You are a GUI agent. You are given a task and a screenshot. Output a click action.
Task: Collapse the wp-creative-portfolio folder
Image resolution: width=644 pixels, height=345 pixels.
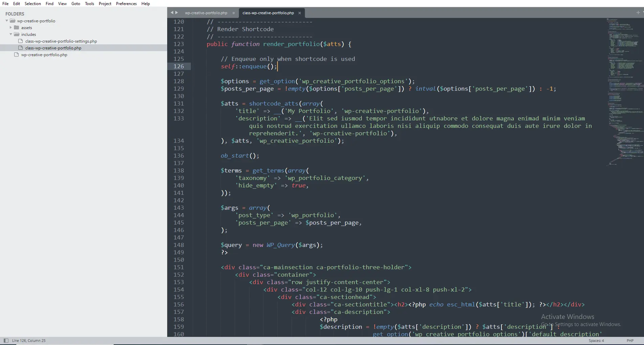click(6, 21)
